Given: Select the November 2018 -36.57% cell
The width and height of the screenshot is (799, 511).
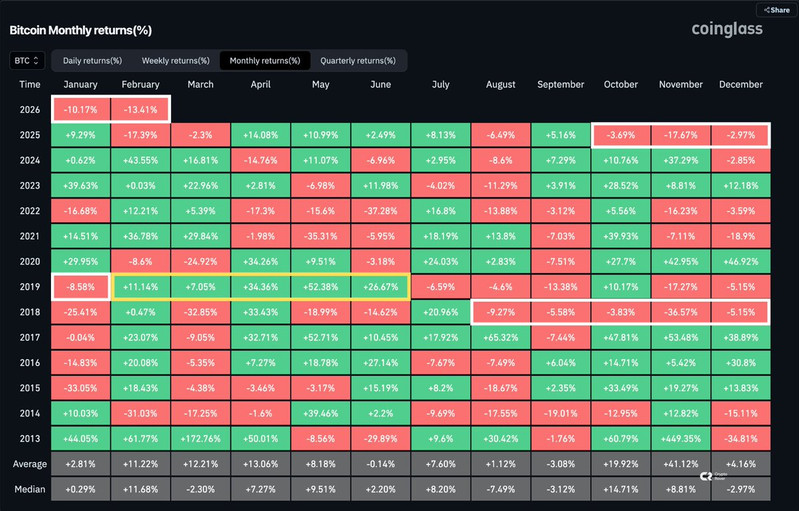Looking at the screenshot, I should tap(682, 313).
